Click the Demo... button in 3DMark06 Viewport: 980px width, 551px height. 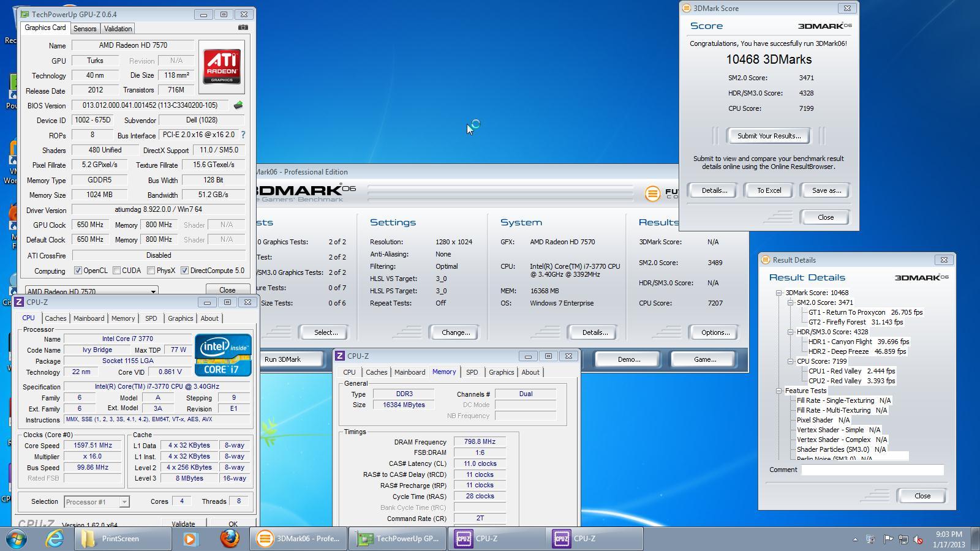coord(628,359)
